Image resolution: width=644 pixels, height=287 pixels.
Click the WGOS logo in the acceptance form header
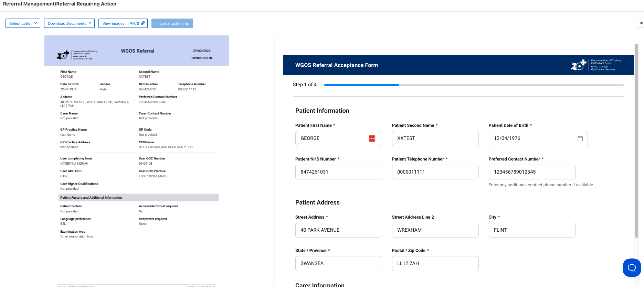click(596, 65)
